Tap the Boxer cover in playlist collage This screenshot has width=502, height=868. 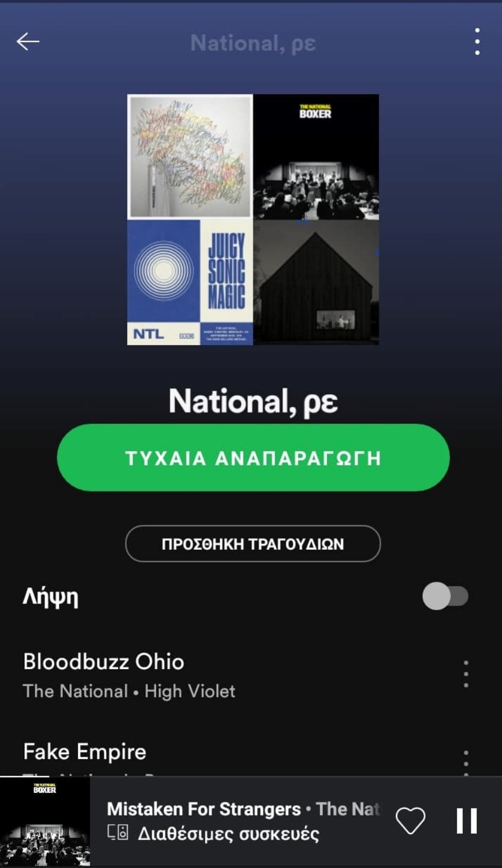(x=316, y=157)
